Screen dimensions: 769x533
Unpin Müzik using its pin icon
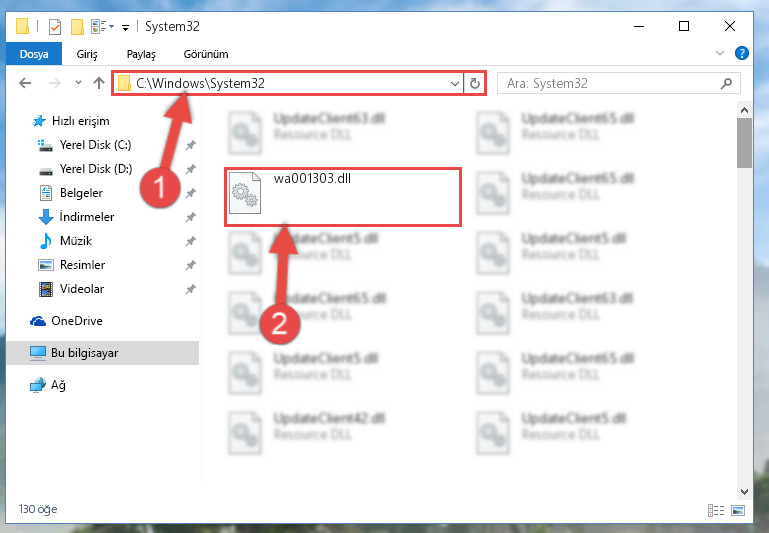coord(190,241)
